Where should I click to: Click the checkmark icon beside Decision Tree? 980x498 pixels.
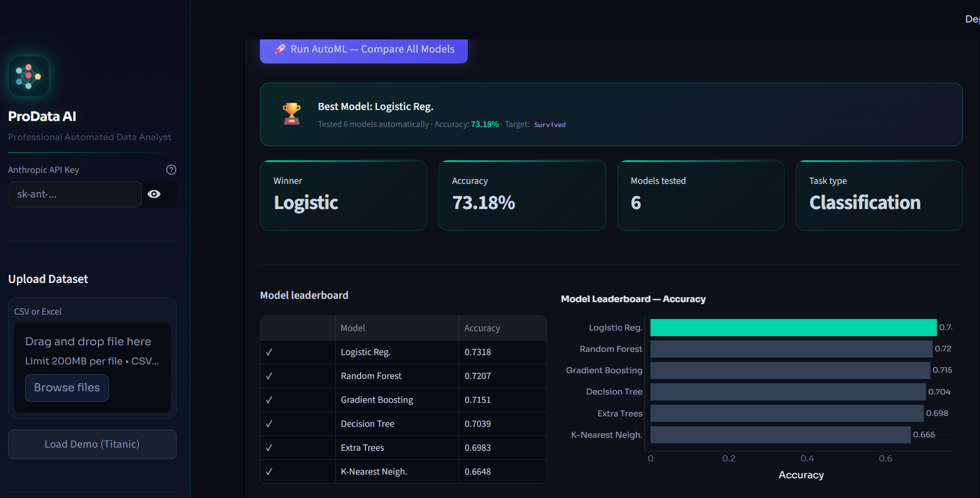(269, 423)
